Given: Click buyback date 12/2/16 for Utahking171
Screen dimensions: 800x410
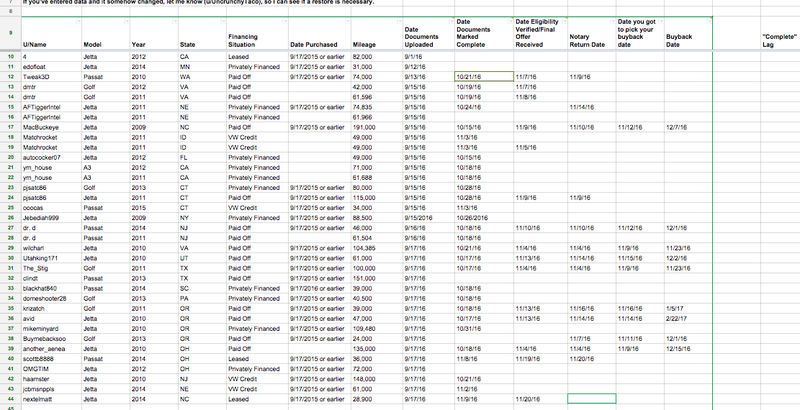Looking at the screenshot, I should tap(688, 258).
